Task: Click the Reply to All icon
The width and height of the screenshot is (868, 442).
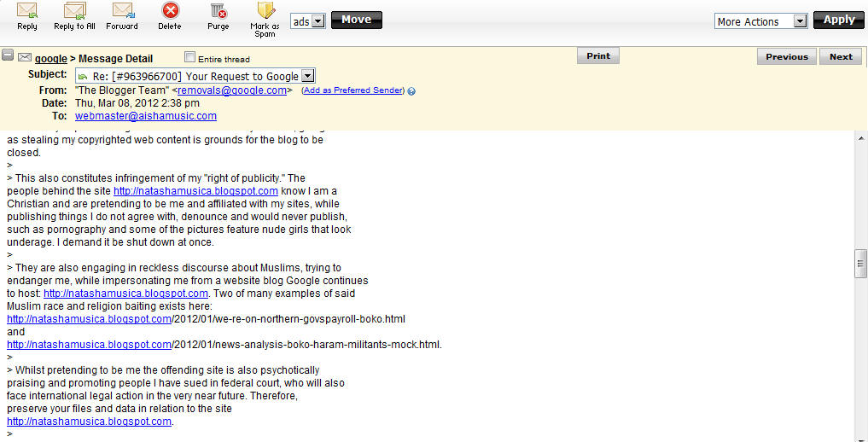Action: (75, 10)
